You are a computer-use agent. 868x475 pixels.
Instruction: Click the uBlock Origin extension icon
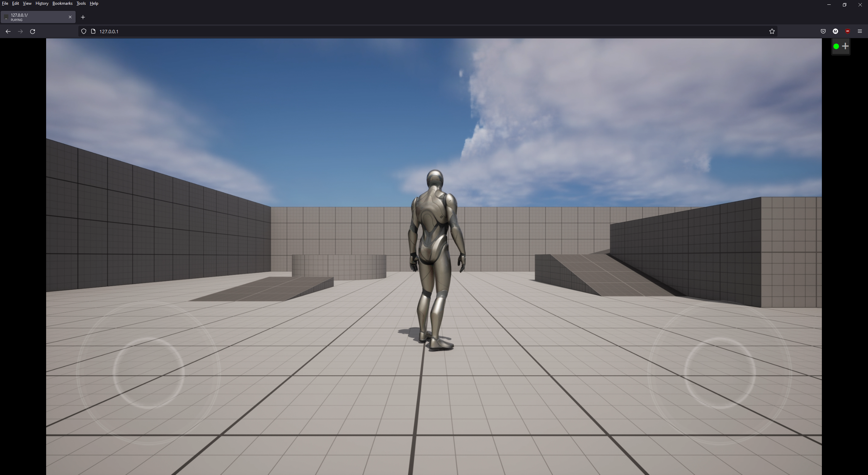click(x=847, y=31)
